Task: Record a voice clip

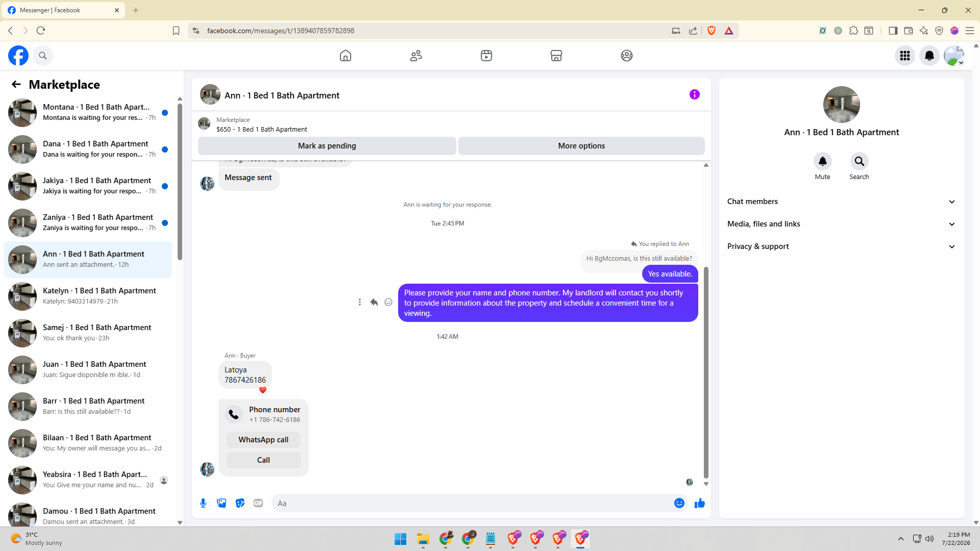Action: pos(203,503)
